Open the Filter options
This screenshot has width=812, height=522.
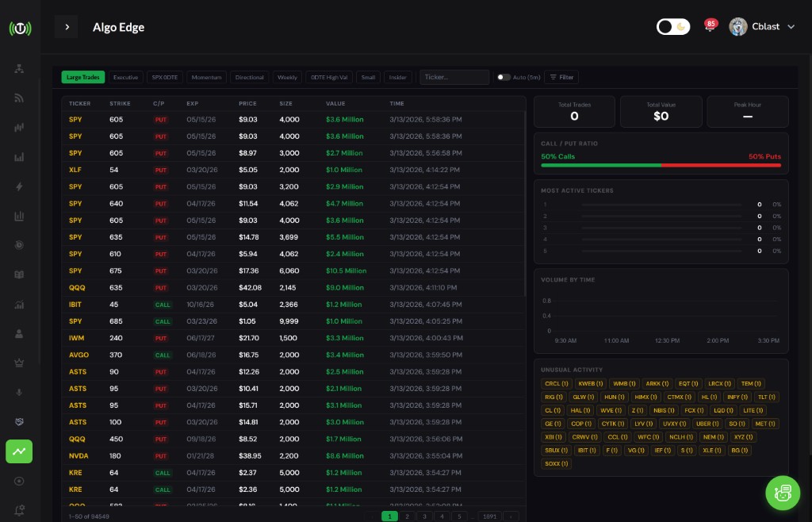(561, 77)
